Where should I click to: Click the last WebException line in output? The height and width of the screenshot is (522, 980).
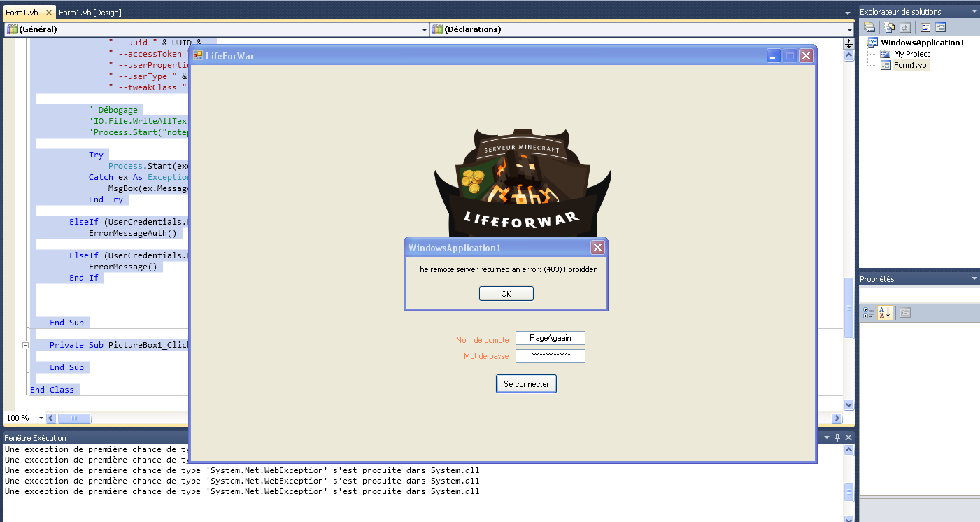242,491
